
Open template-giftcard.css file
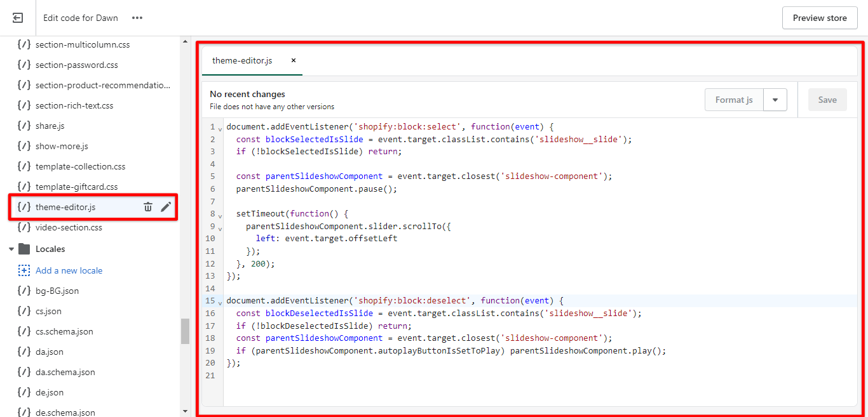tap(77, 187)
